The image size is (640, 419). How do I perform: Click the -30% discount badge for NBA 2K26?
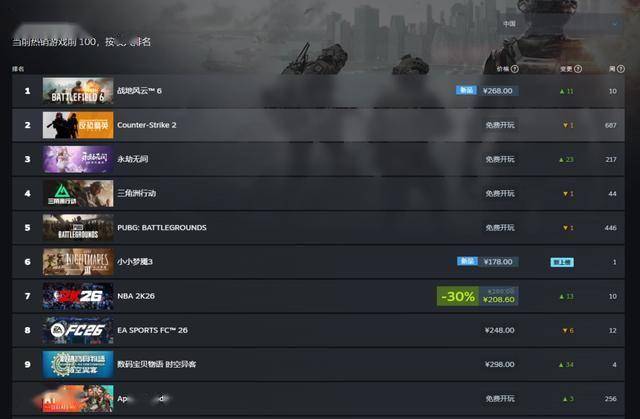458,296
